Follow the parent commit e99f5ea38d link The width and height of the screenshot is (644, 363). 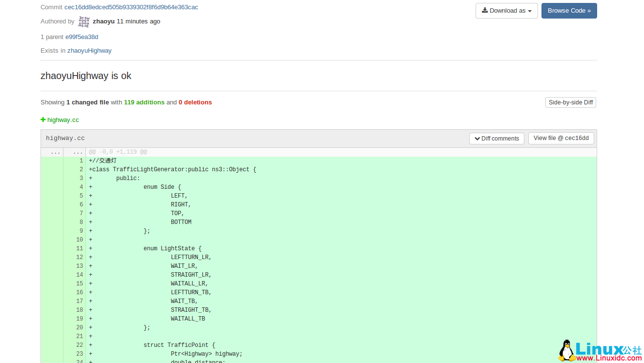(82, 37)
